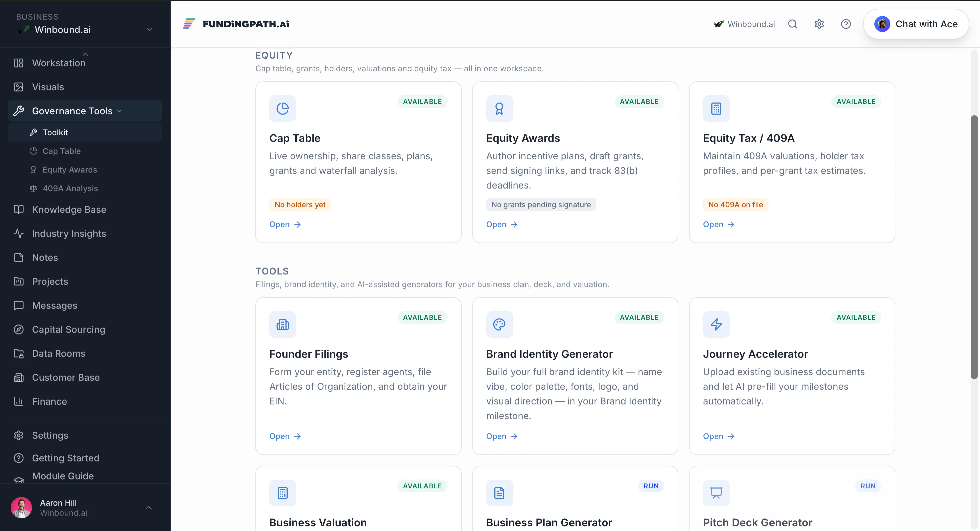Click the Projects folder icon
980x531 pixels.
pos(19,281)
